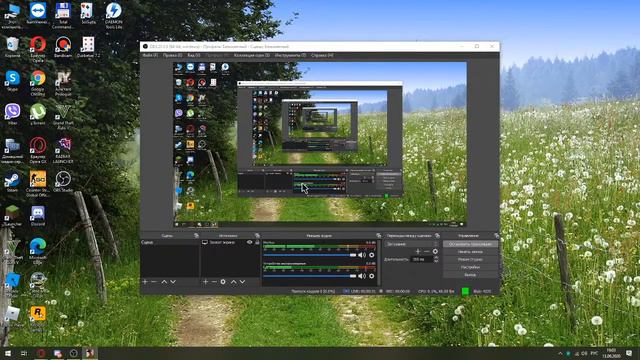Open settings gear for the second mixer channel
Viewport: 640px width, 360px height.
tap(371, 276)
